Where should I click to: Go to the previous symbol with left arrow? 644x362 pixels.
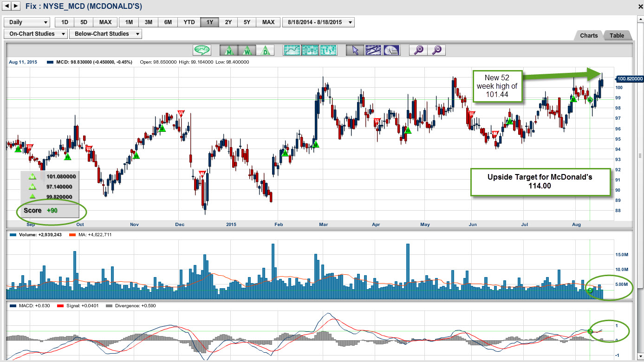[x=7, y=6]
